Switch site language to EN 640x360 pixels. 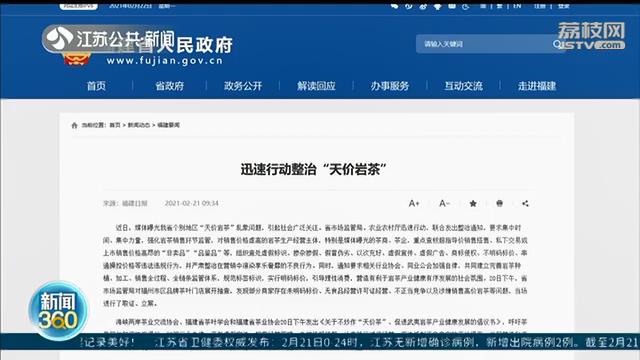click(x=517, y=6)
